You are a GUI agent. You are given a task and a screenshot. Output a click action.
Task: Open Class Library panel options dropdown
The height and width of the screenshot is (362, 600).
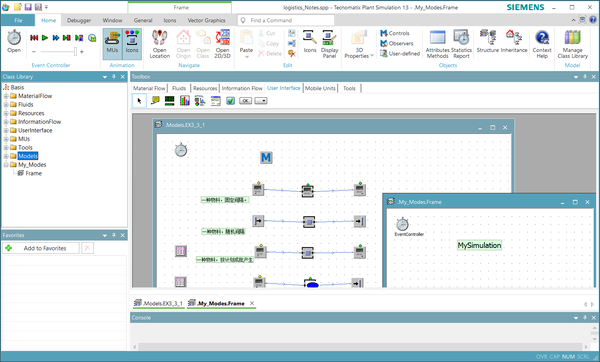[105, 77]
